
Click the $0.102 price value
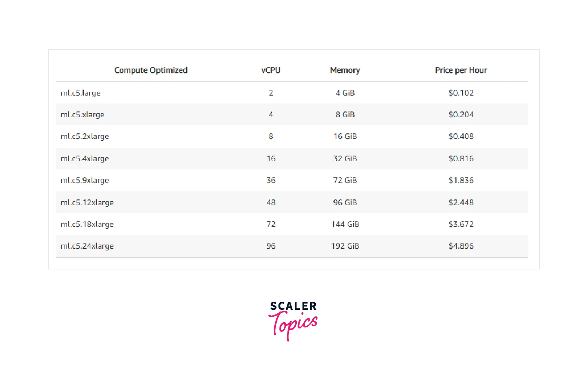point(461,93)
